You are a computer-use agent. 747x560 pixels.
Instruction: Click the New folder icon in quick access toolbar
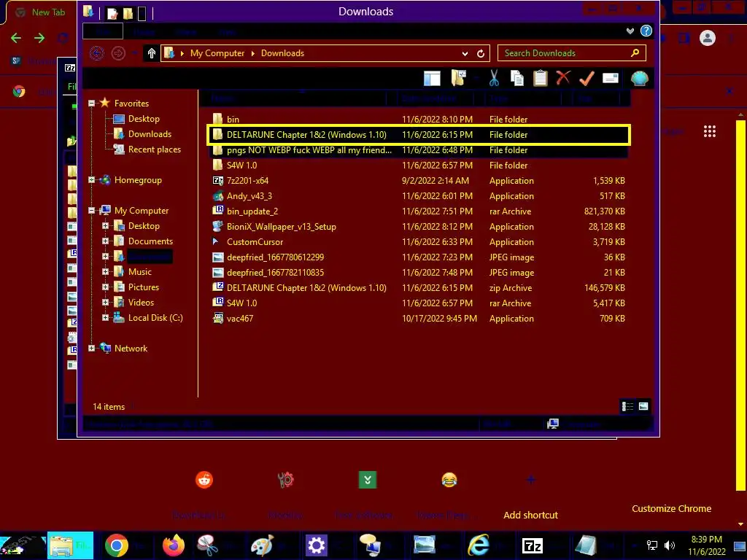coord(128,13)
